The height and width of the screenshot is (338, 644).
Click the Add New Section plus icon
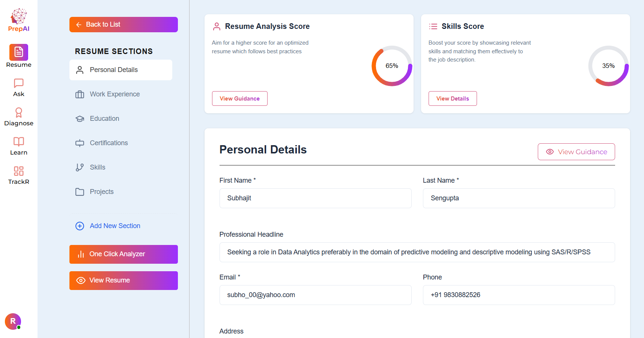click(80, 226)
